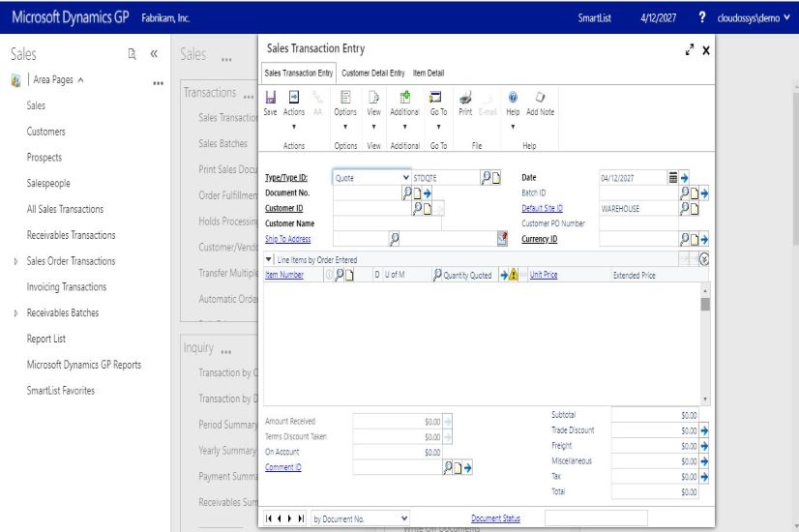The width and height of the screenshot is (799, 532).
Task: Open the Actions dropdown arrow below its label
Action: [x=294, y=127]
